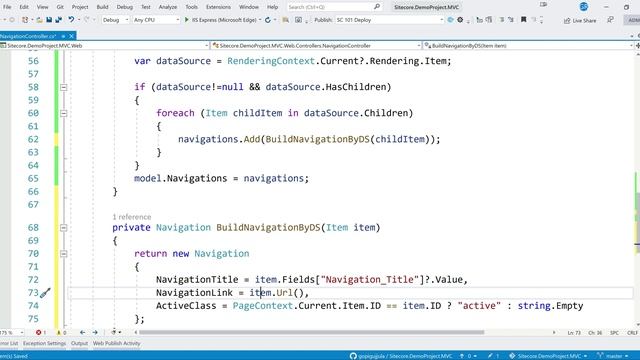
Task: Open the Tools menu
Action: tap(191, 7)
